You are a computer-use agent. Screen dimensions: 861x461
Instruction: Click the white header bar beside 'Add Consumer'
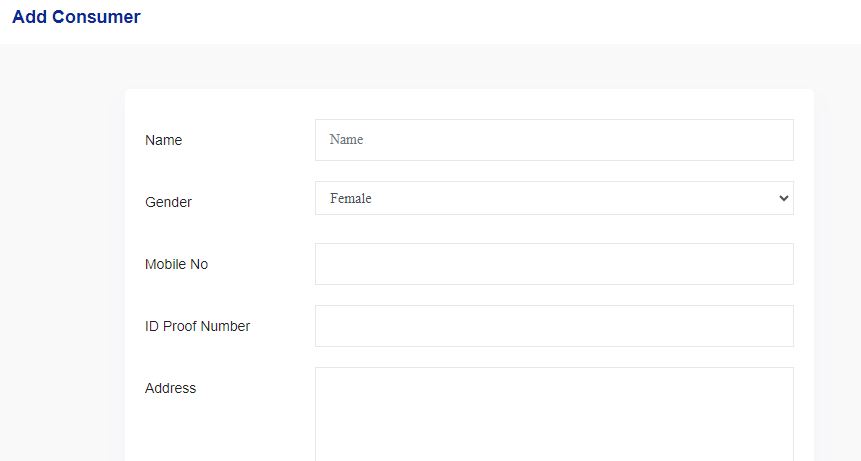pos(500,20)
